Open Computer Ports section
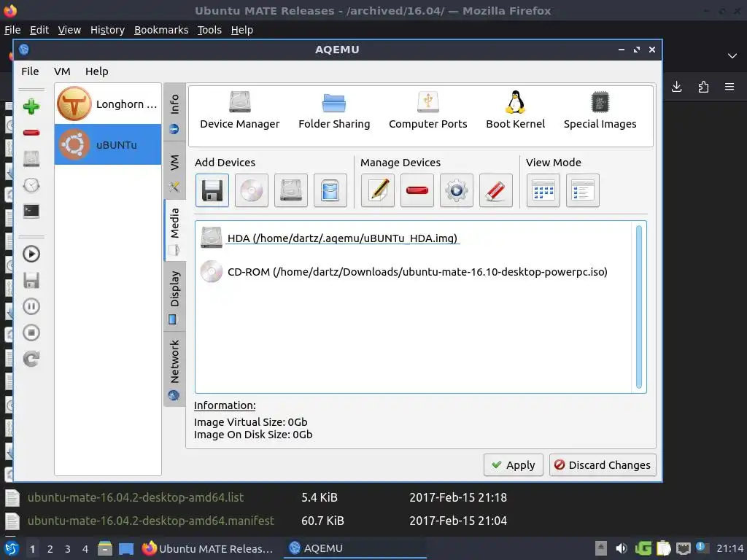 pos(427,111)
